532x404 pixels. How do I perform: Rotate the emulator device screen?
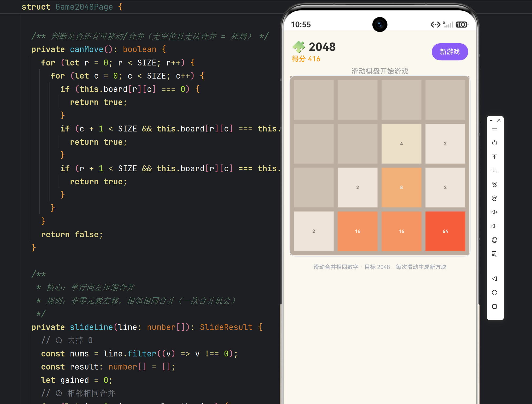495,240
